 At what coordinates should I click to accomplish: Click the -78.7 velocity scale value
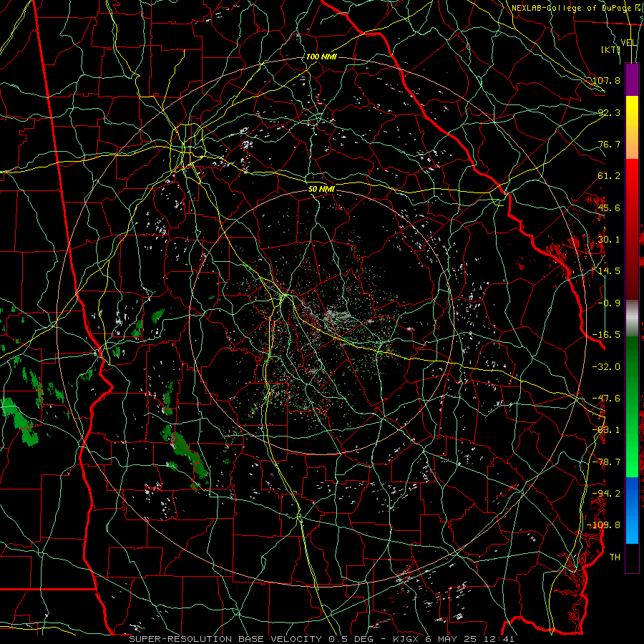pyautogui.click(x=606, y=462)
